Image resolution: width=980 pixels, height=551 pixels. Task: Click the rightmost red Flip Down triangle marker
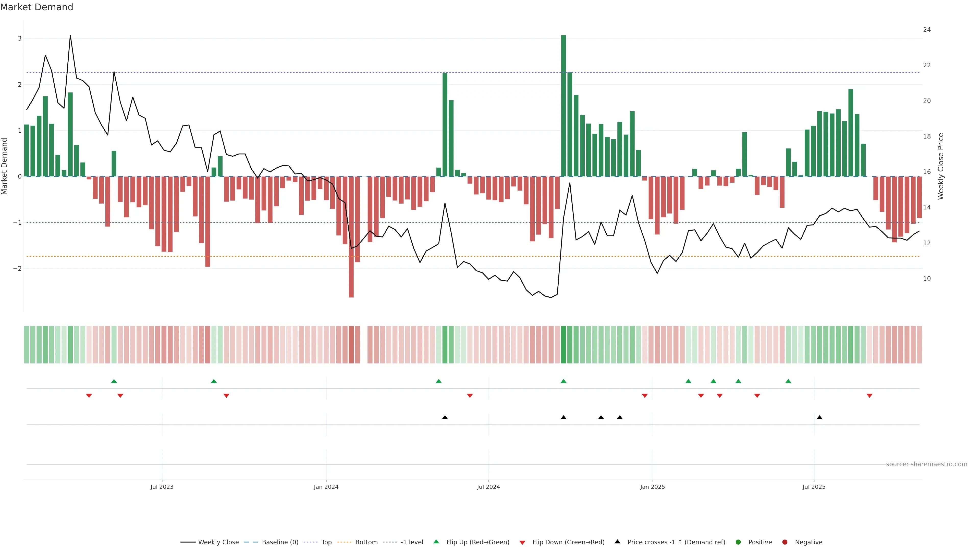tap(869, 396)
